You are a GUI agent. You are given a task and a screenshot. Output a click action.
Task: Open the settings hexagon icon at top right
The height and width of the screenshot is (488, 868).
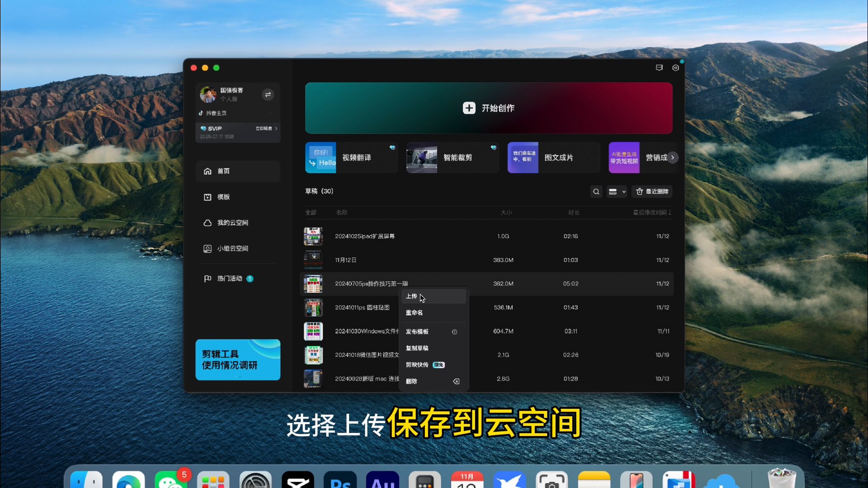[675, 68]
